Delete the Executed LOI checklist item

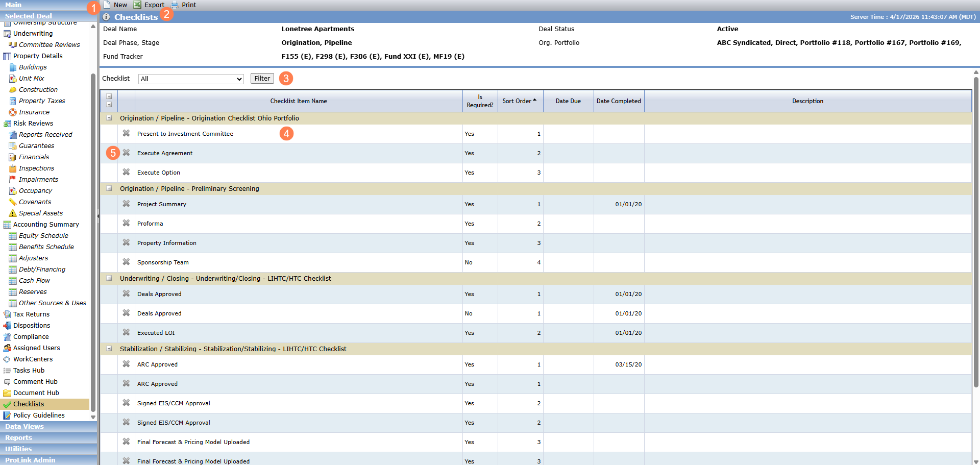tap(126, 332)
